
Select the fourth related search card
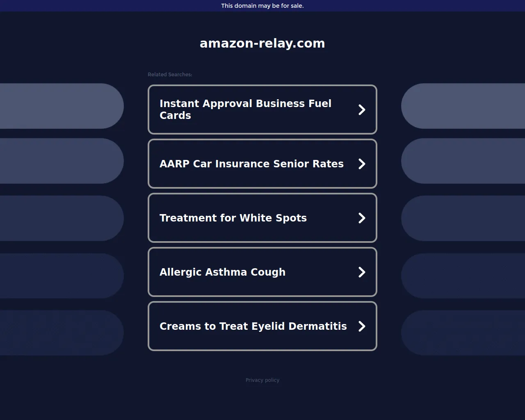[262, 272]
